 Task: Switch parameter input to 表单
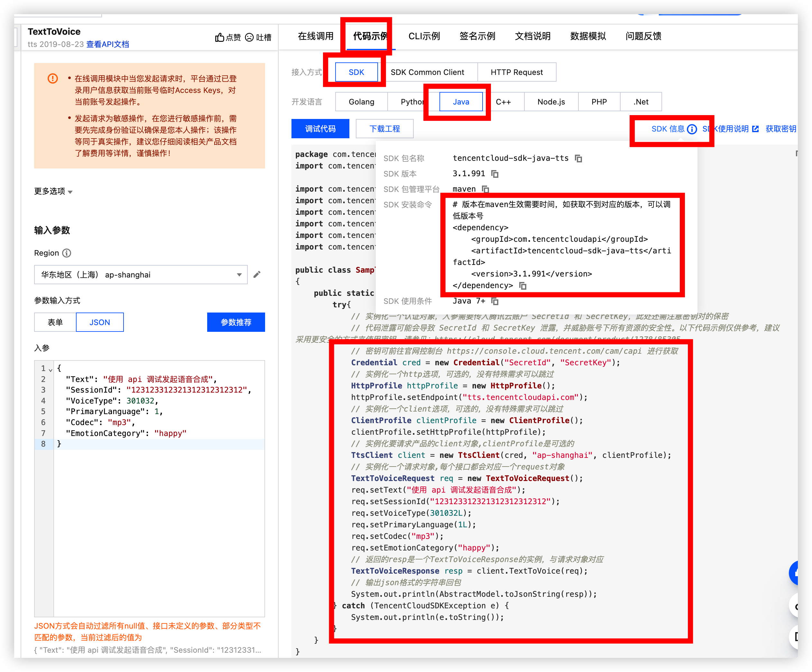tap(55, 322)
